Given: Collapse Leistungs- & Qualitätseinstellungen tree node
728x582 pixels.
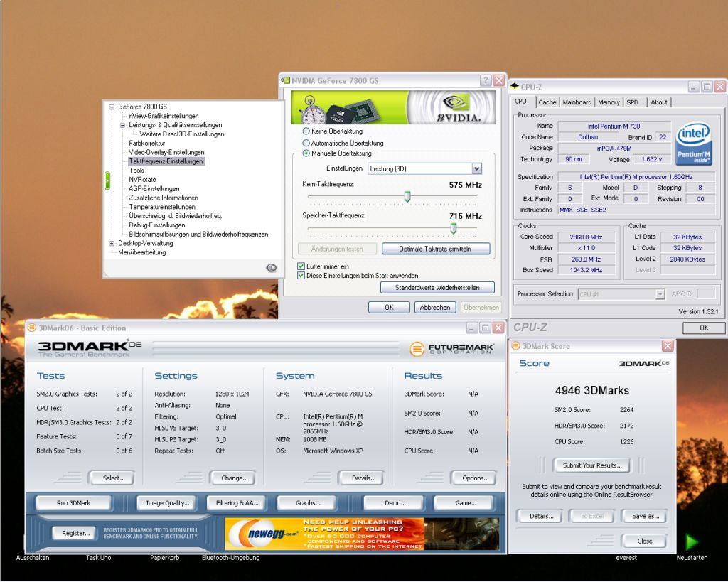Looking at the screenshot, I should [x=122, y=125].
